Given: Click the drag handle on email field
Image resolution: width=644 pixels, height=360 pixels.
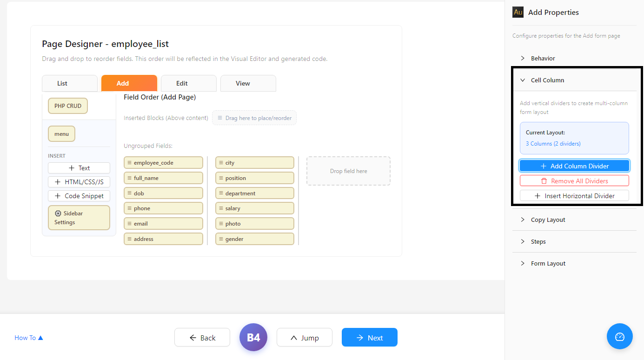Looking at the screenshot, I should click(129, 224).
